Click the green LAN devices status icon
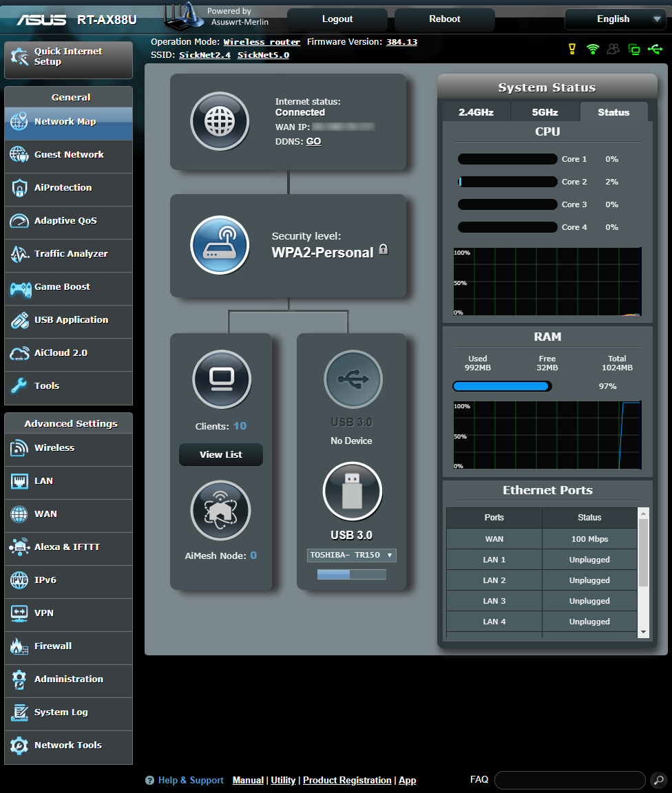 633,49
